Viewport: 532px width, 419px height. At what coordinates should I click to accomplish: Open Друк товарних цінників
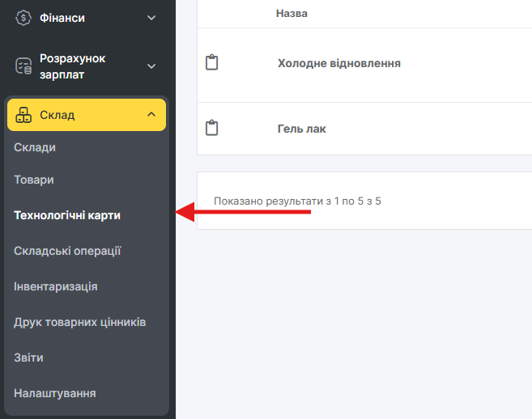coord(79,322)
